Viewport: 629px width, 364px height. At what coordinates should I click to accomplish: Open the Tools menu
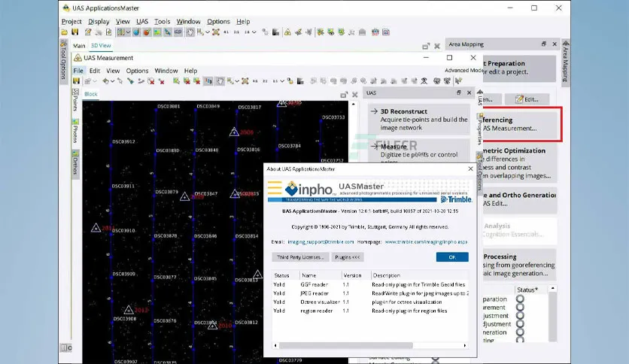tap(162, 22)
